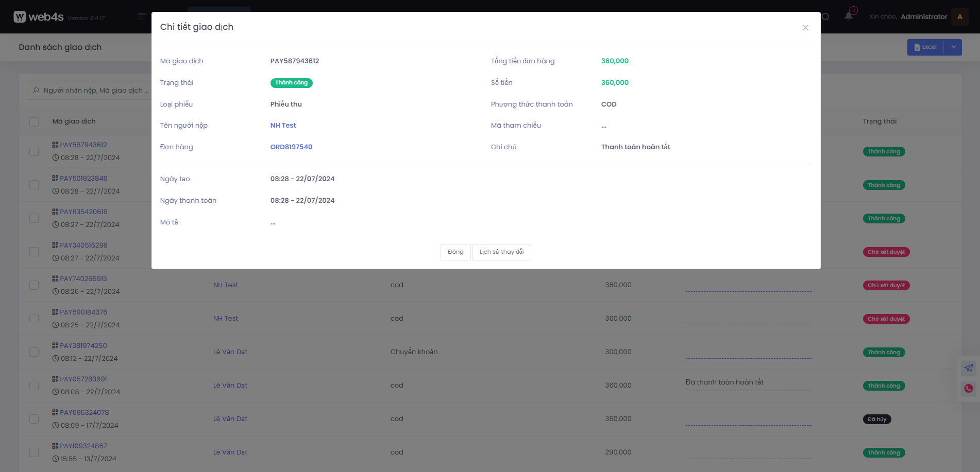Open Lịch sử thay đổi history
The image size is (980, 472).
coord(501,252)
